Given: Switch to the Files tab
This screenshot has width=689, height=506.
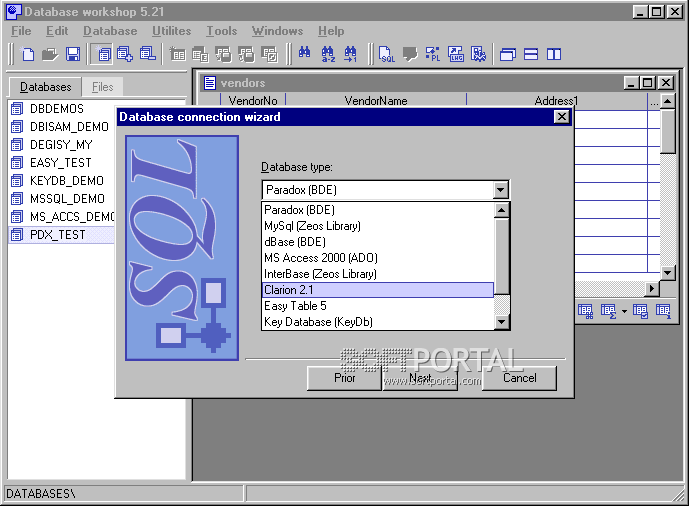Looking at the screenshot, I should point(102,87).
